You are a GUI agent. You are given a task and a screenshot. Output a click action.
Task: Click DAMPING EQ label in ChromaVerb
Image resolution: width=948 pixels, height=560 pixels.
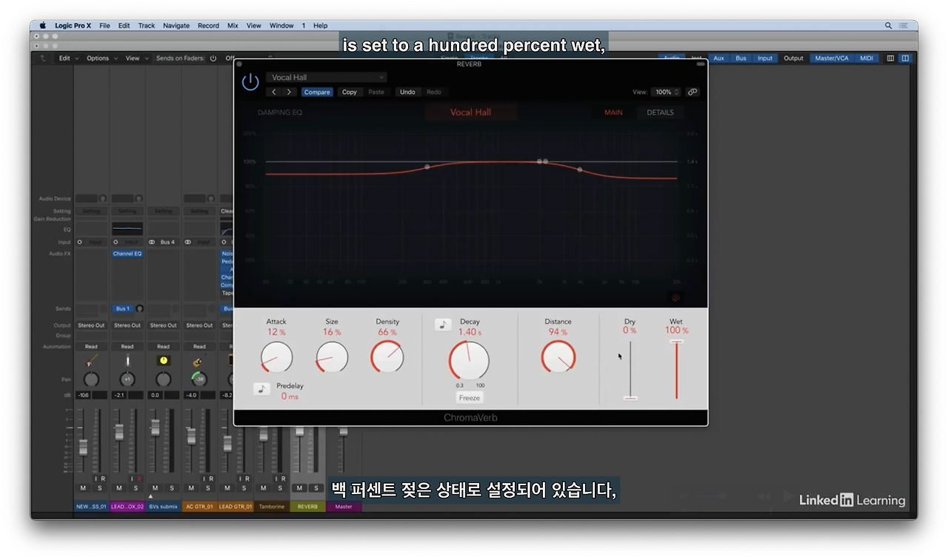pyautogui.click(x=280, y=113)
